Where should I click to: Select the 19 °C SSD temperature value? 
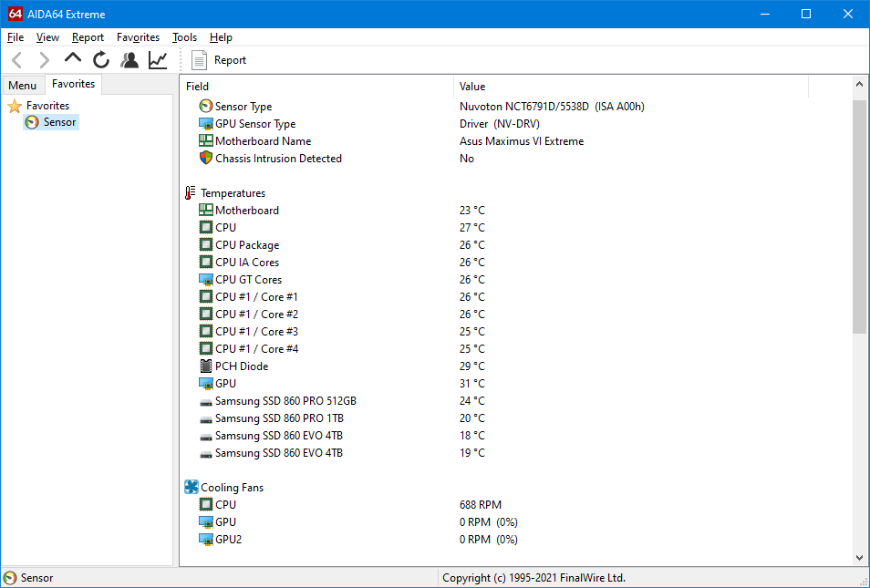pyautogui.click(x=472, y=453)
